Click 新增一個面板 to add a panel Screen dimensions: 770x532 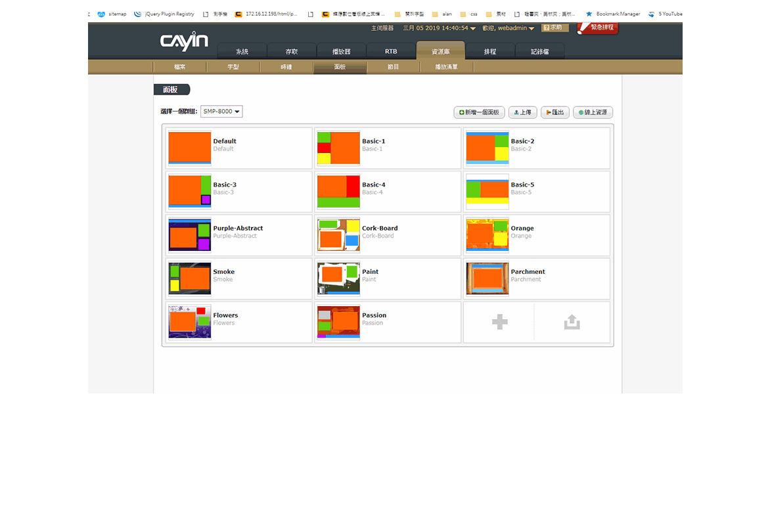(x=479, y=112)
